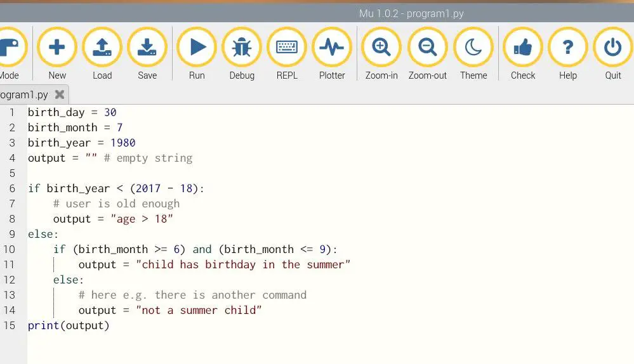Click "not a summer child" string
Screen dimensions: 634x364
coord(199,310)
